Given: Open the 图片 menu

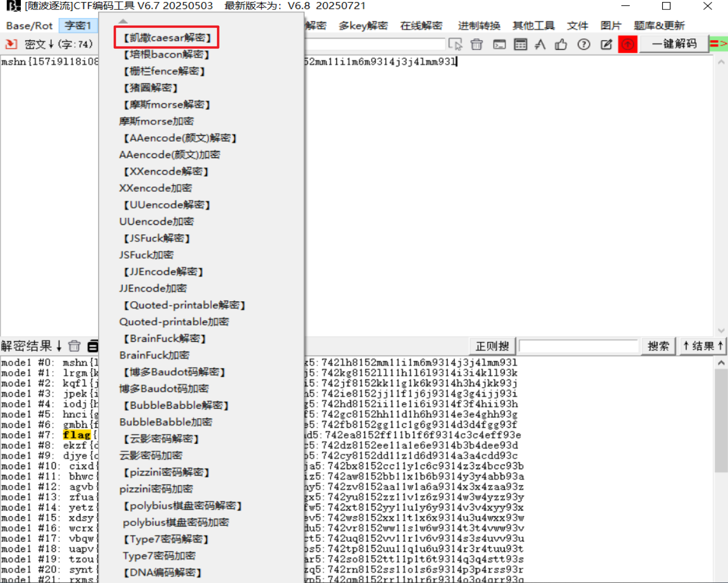Looking at the screenshot, I should [610, 26].
